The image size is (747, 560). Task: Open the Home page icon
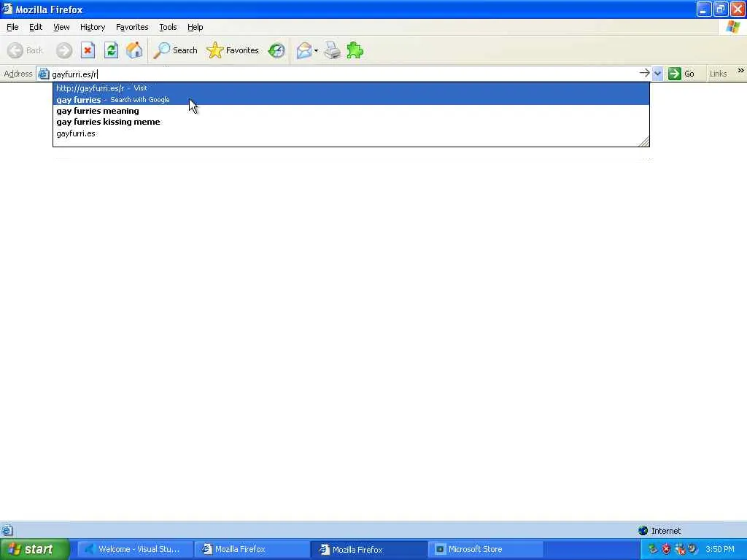click(x=134, y=50)
